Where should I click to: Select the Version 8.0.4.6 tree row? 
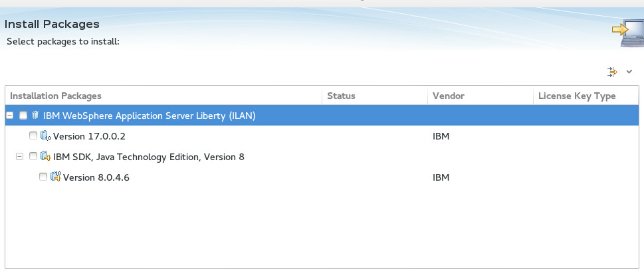click(322, 177)
